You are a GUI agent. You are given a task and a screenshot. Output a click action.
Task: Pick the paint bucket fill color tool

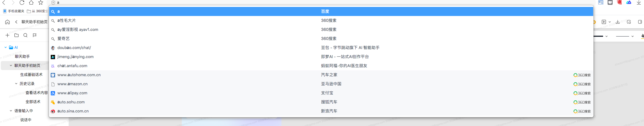(642, 36)
